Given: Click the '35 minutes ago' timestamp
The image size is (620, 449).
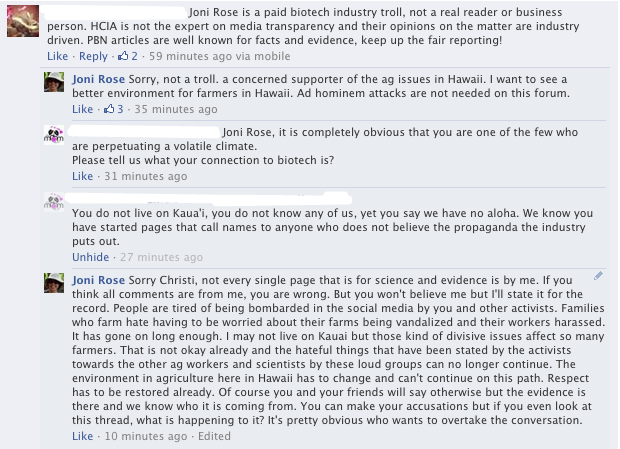Looking at the screenshot, I should 170,109.
